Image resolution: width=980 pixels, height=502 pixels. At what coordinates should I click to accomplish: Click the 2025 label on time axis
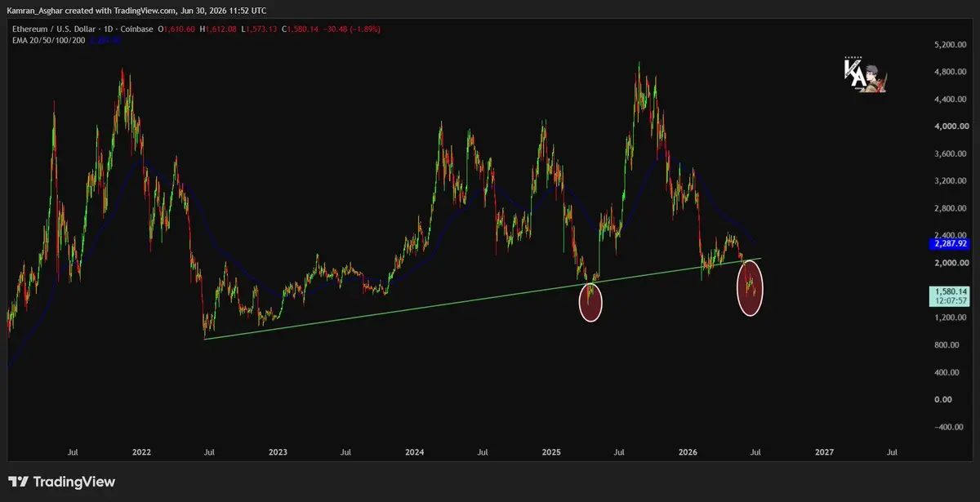(551, 451)
